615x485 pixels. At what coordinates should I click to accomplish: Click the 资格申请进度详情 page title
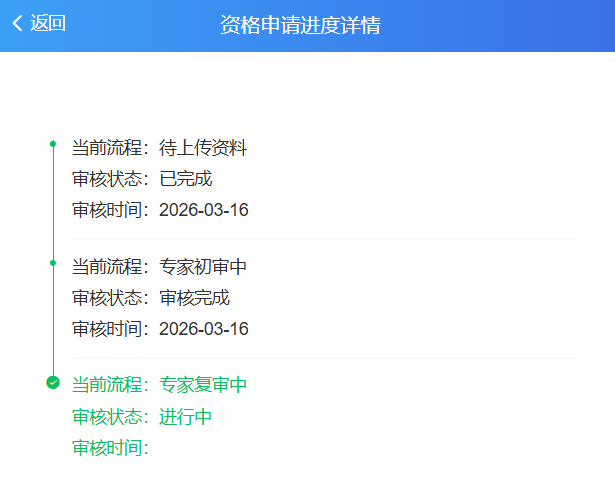tap(300, 25)
